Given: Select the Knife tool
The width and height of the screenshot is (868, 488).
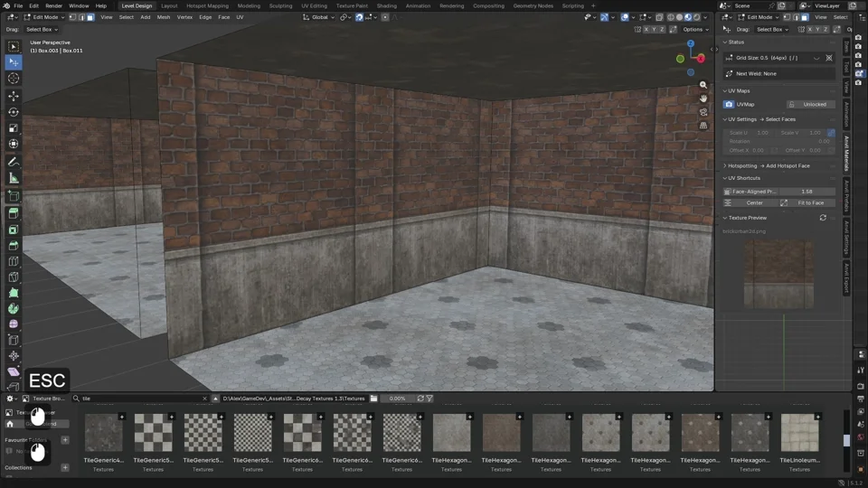Looking at the screenshot, I should pyautogui.click(x=14, y=277).
